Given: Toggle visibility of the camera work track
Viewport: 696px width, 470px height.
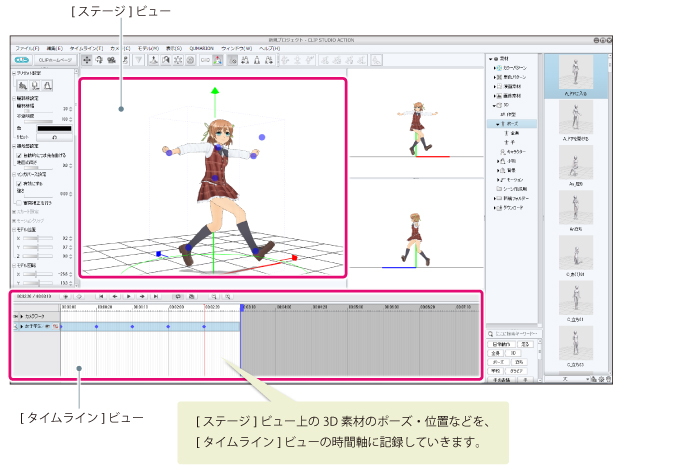Looking at the screenshot, I should (x=16, y=315).
